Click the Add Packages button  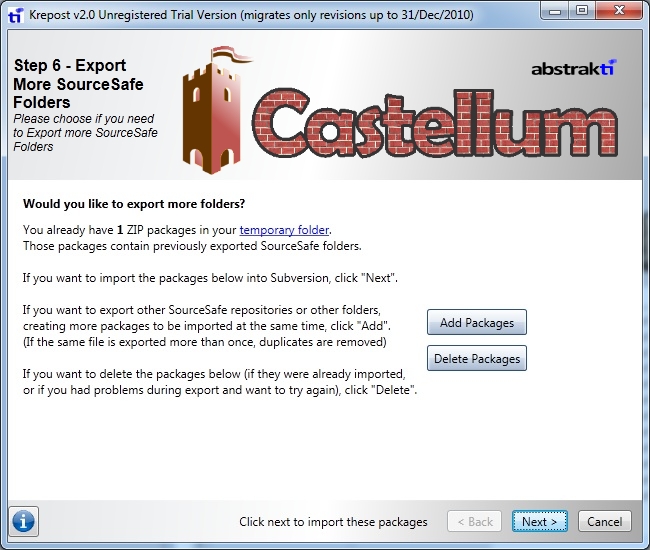[477, 322]
